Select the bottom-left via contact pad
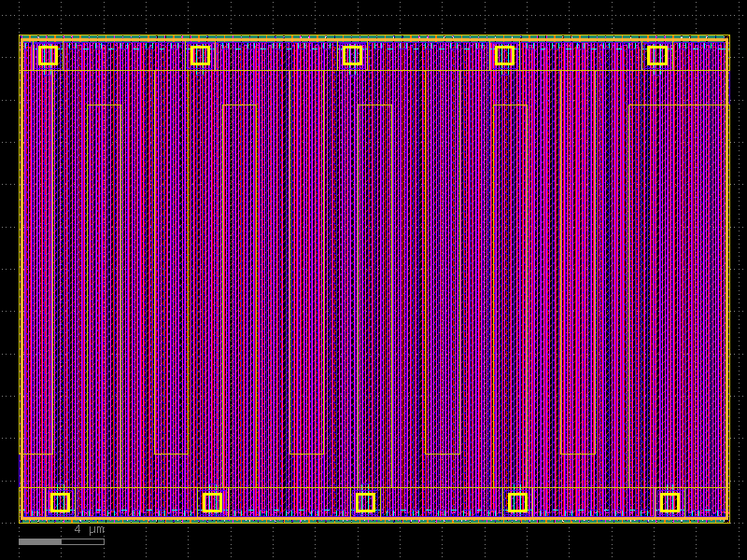The width and height of the screenshot is (747, 560). tap(62, 502)
